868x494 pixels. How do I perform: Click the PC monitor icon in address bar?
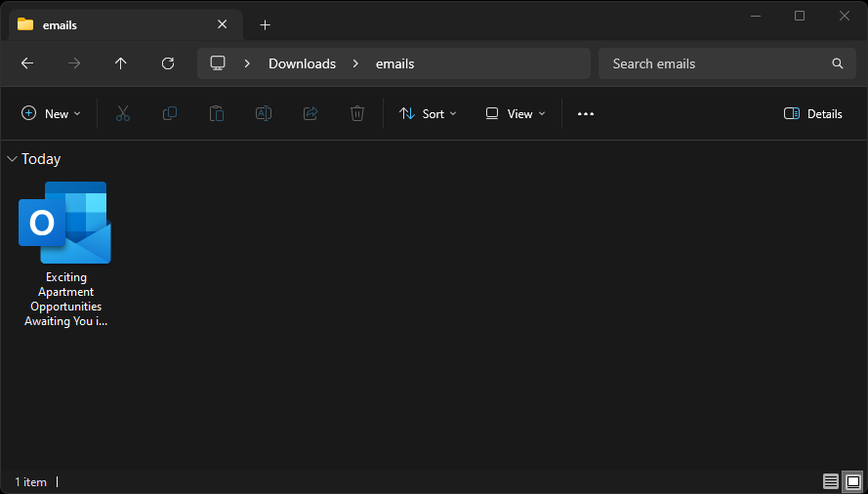click(x=218, y=63)
